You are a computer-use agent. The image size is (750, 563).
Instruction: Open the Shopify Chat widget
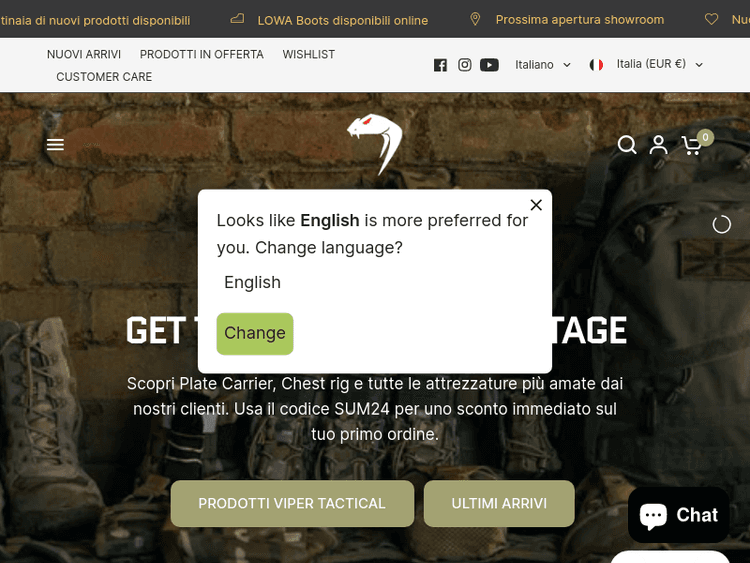[678, 515]
